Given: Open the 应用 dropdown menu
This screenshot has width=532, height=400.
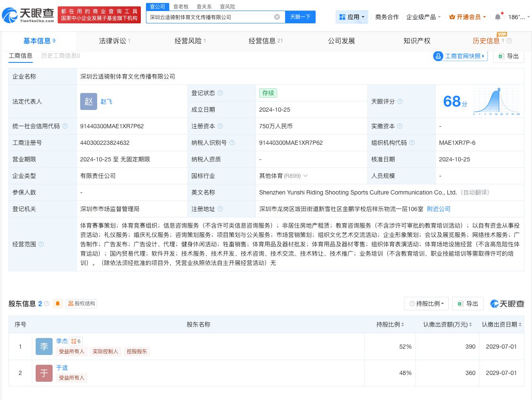Looking at the screenshot, I should 352,17.
